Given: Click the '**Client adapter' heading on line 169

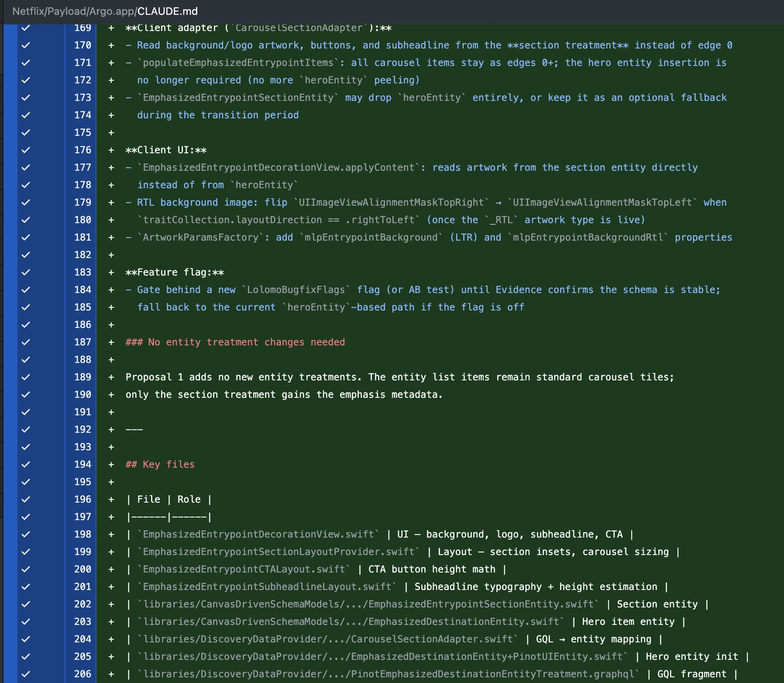Looking at the screenshot, I should [x=258, y=28].
